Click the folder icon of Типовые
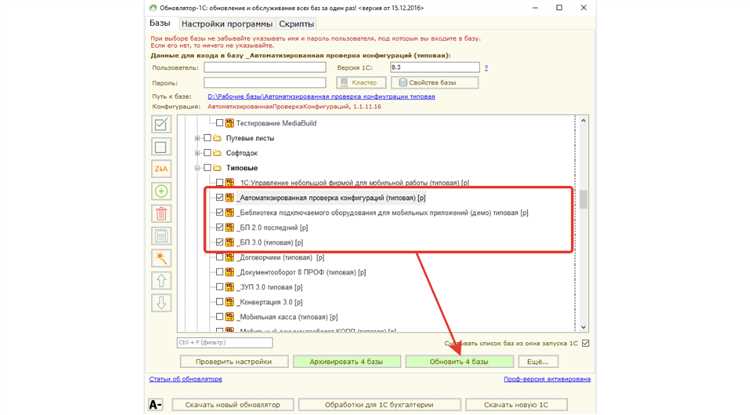 coord(217,168)
